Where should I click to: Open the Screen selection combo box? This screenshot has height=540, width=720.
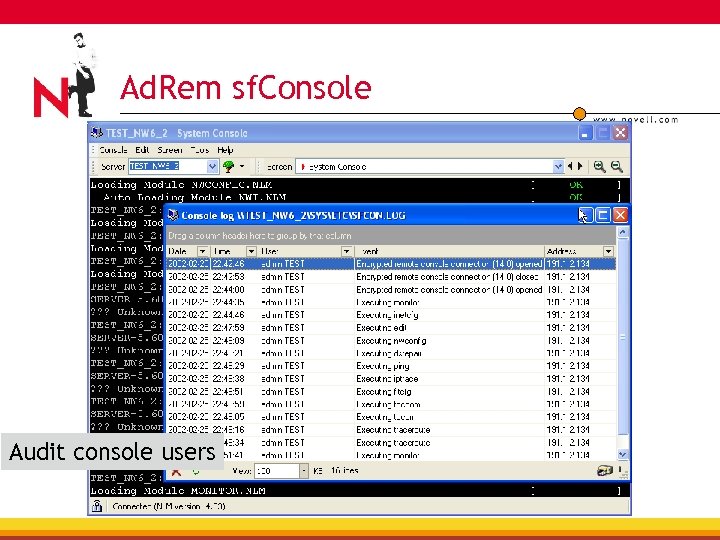[x=429, y=167]
